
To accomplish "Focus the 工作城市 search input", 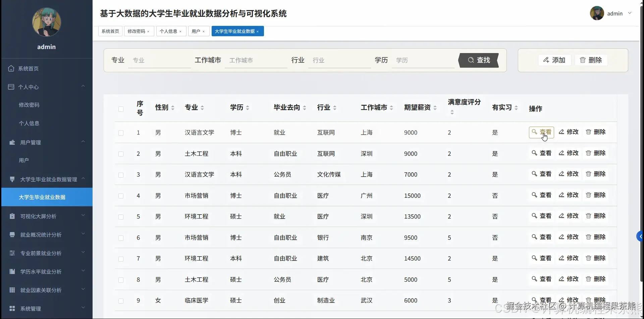I will (256, 60).
